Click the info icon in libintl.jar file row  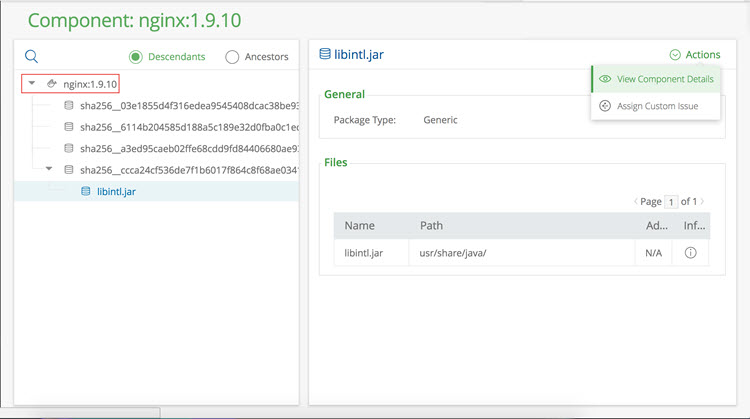(x=690, y=254)
